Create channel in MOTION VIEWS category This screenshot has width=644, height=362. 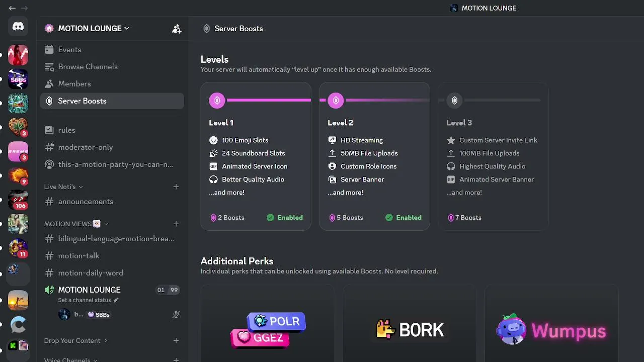click(x=176, y=224)
